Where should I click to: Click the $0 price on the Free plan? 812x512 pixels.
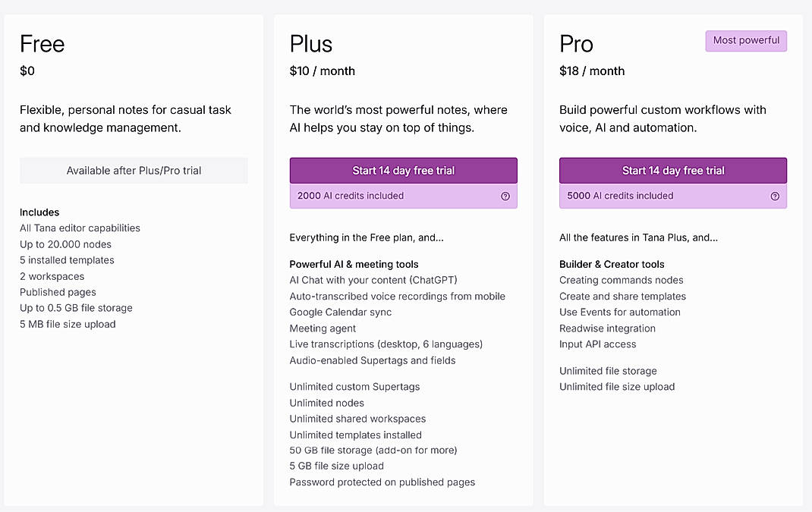[28, 71]
